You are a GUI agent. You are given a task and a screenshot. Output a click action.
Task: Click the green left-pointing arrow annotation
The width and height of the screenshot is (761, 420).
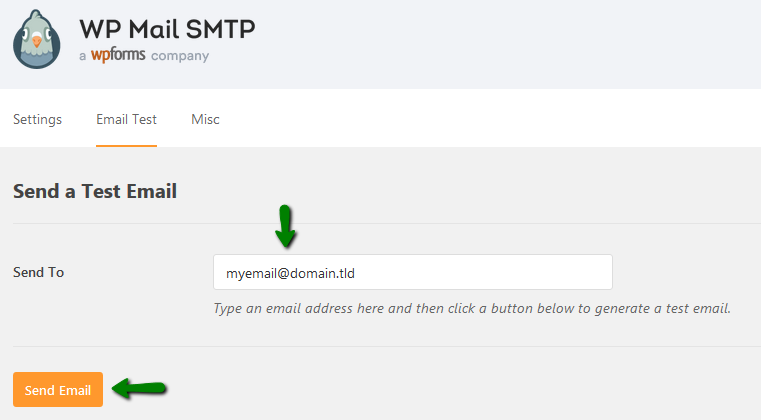139,388
